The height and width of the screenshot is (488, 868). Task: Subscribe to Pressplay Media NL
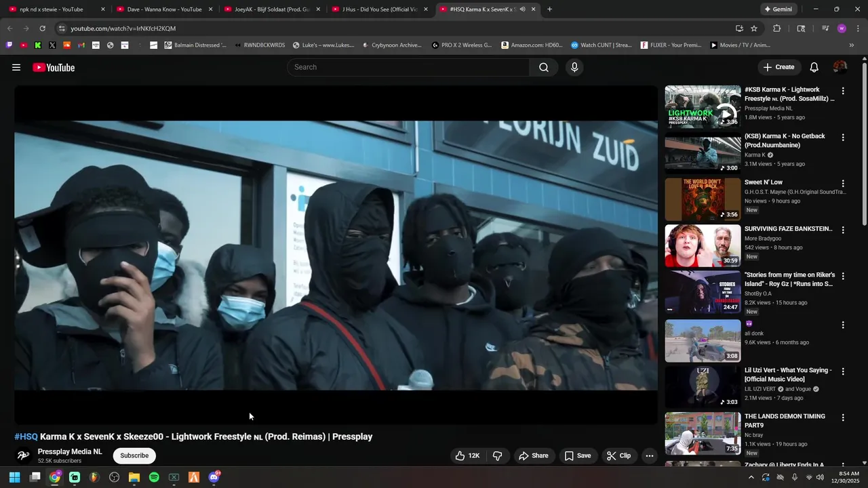coord(134,455)
